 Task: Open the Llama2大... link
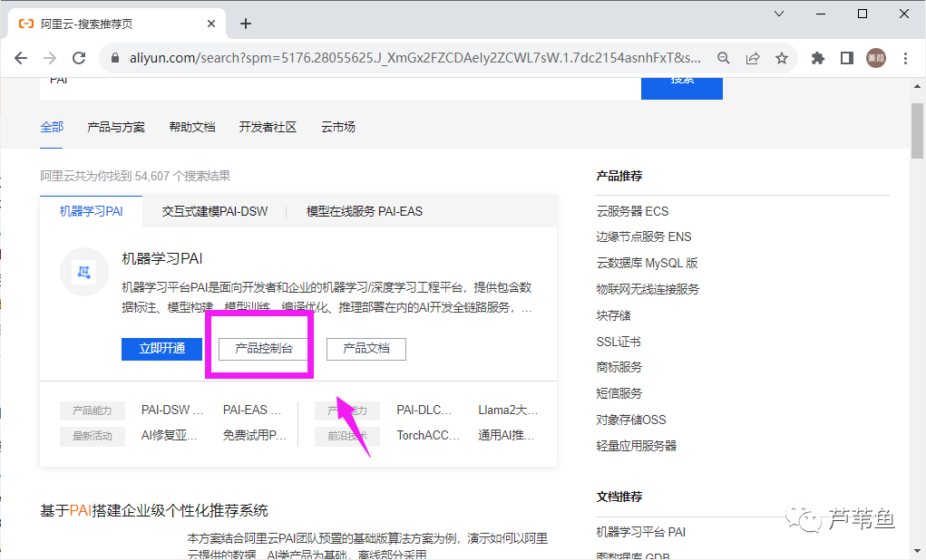[x=508, y=410]
